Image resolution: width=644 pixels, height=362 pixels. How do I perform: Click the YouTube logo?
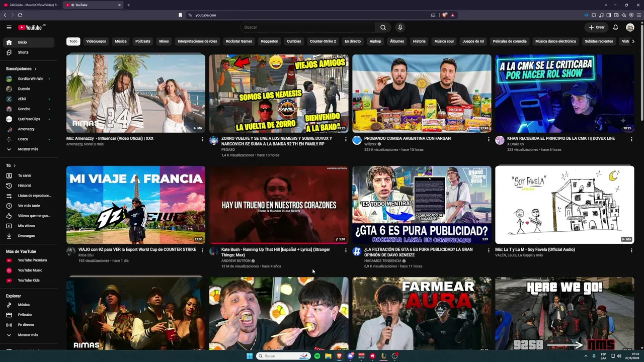point(30,27)
